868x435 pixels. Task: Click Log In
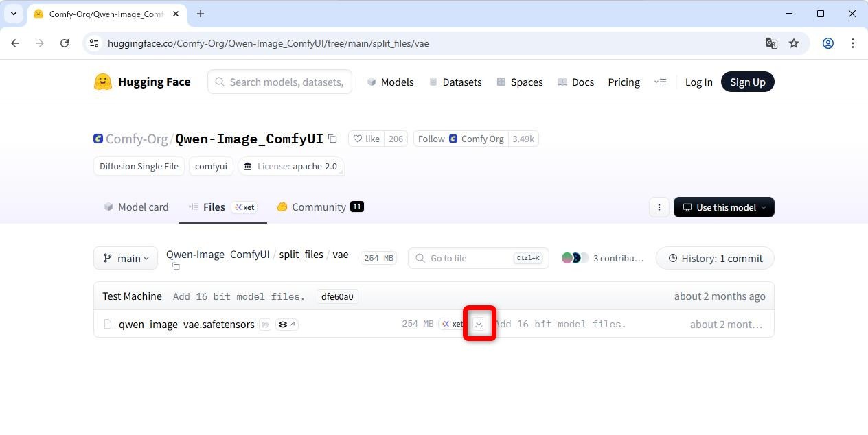698,82
